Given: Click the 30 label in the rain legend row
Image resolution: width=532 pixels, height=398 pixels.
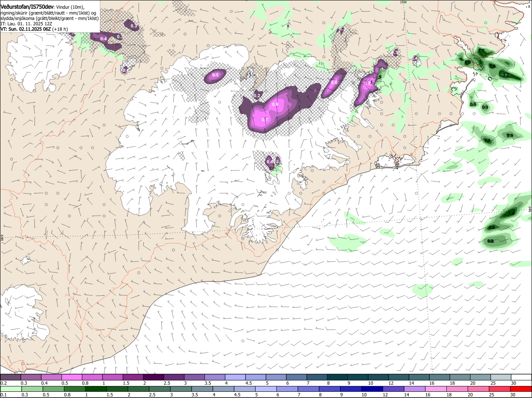Looking at the screenshot, I should pos(513,395).
